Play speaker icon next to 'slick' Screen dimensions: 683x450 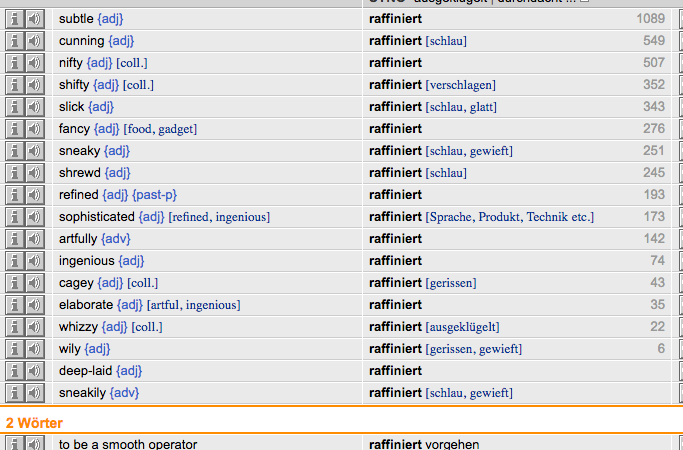click(34, 107)
